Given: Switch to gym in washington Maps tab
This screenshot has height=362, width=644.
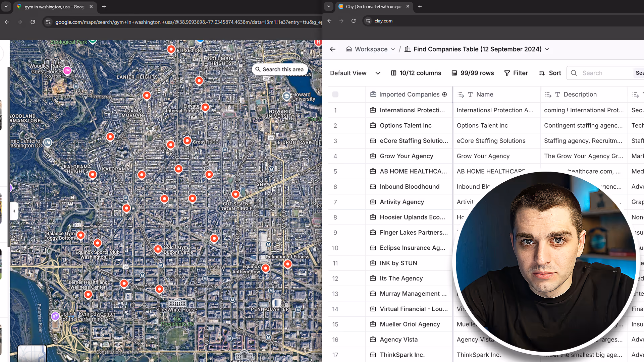Looking at the screenshot, I should pos(54,6).
